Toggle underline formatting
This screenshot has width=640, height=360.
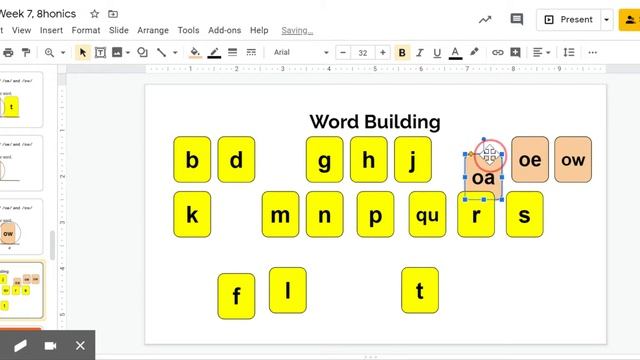(437, 53)
